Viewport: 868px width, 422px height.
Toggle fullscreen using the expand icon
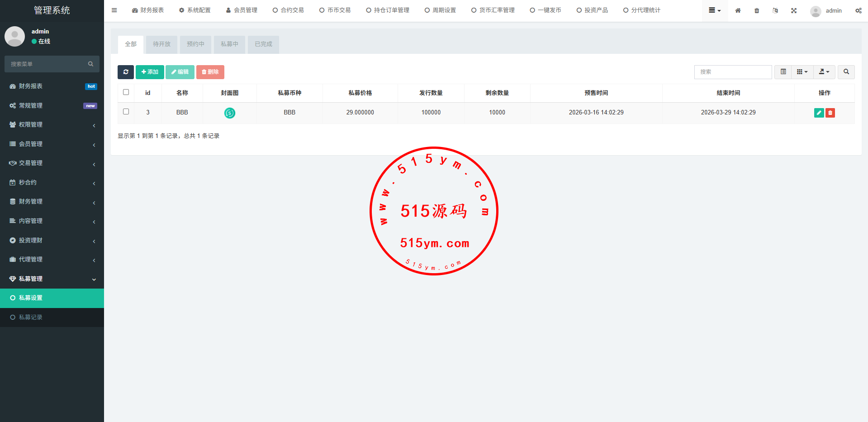(794, 10)
